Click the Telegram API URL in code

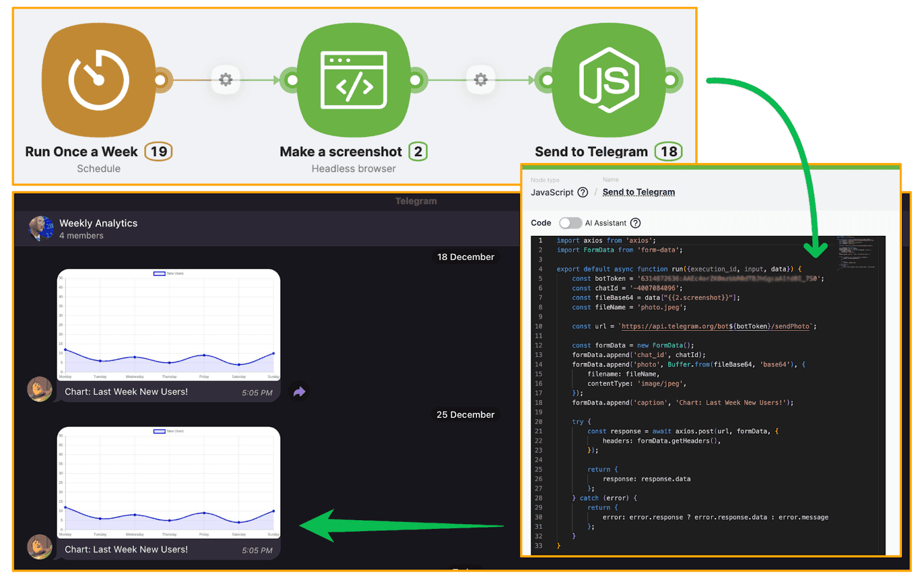715,327
